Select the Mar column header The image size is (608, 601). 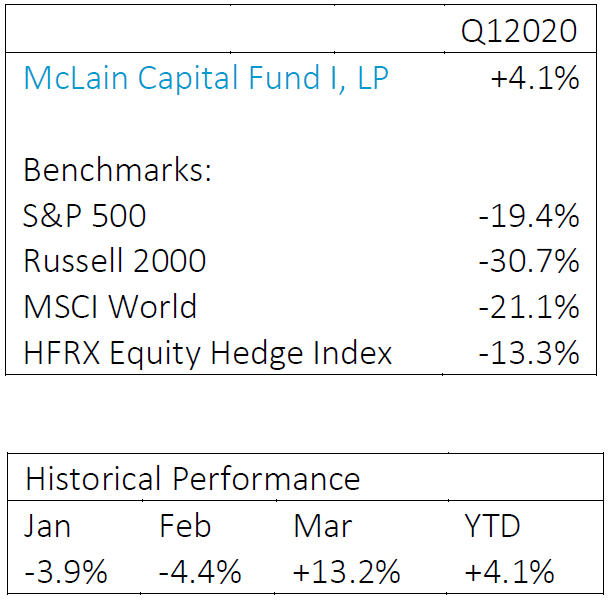(x=322, y=526)
